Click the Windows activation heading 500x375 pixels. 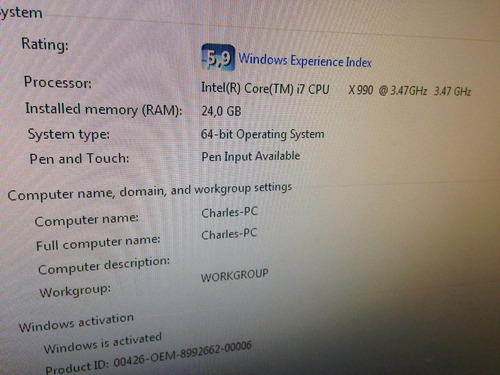point(76,322)
